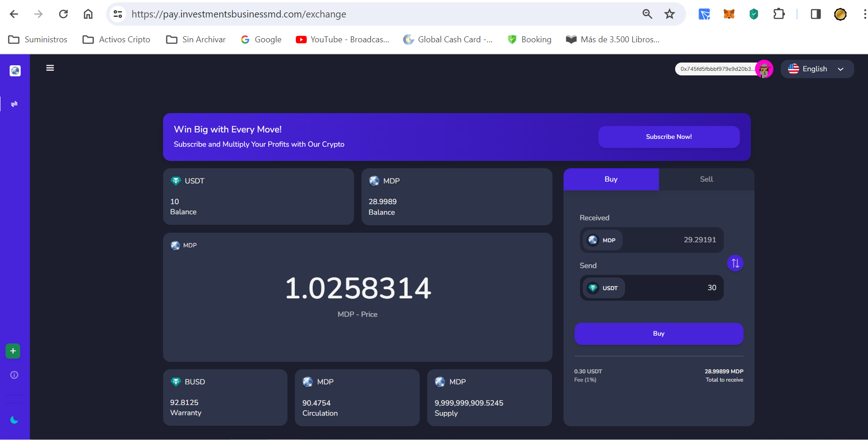
Task: Click the globe logo in sidebar
Action: pyautogui.click(x=15, y=70)
